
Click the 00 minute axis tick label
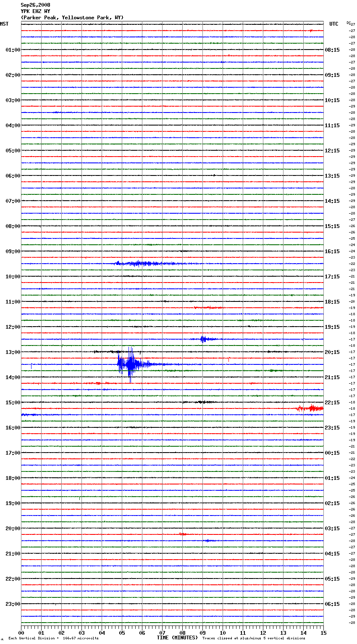(x=21, y=633)
